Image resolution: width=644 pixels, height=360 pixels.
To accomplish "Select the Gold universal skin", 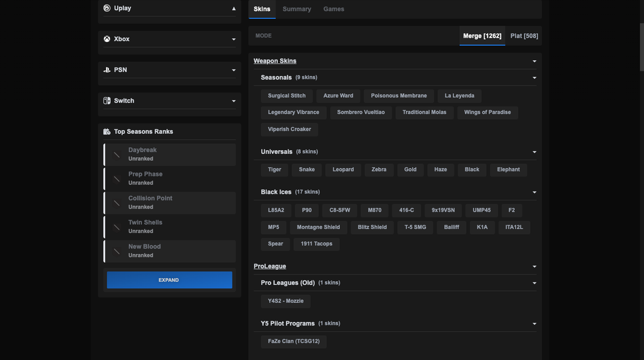I will pos(410,170).
